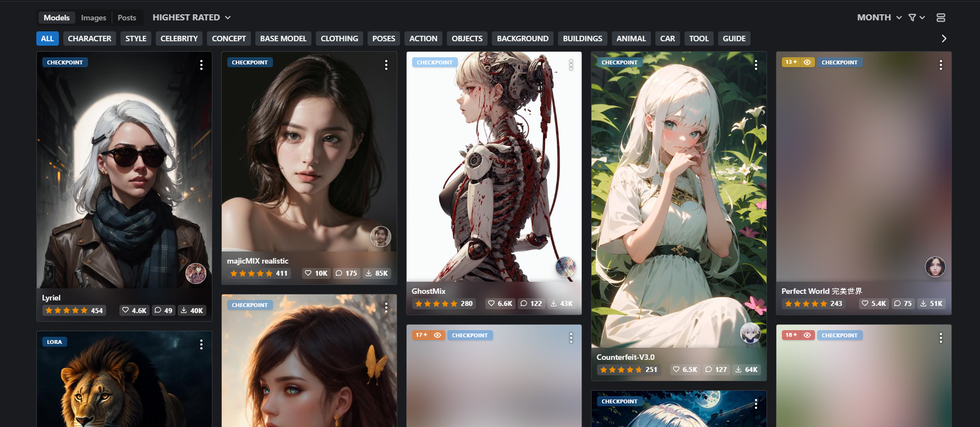The image size is (980, 427).
Task: Open the Lyriel card options menu
Action: 201,65
